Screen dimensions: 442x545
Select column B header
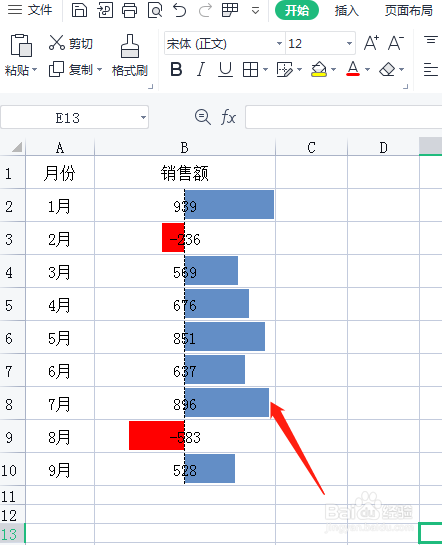point(185,147)
